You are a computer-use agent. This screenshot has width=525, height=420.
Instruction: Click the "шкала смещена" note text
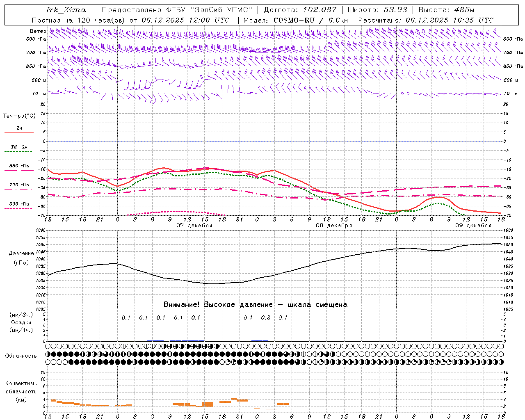click(317, 305)
